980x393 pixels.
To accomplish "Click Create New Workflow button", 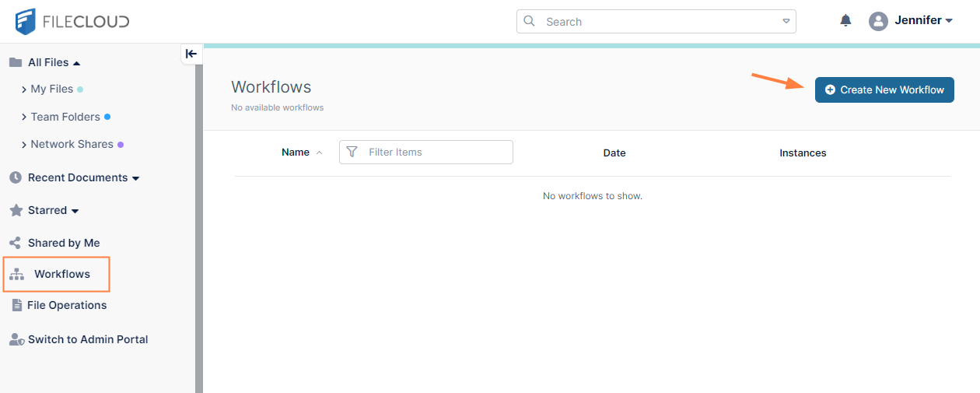I will 884,89.
